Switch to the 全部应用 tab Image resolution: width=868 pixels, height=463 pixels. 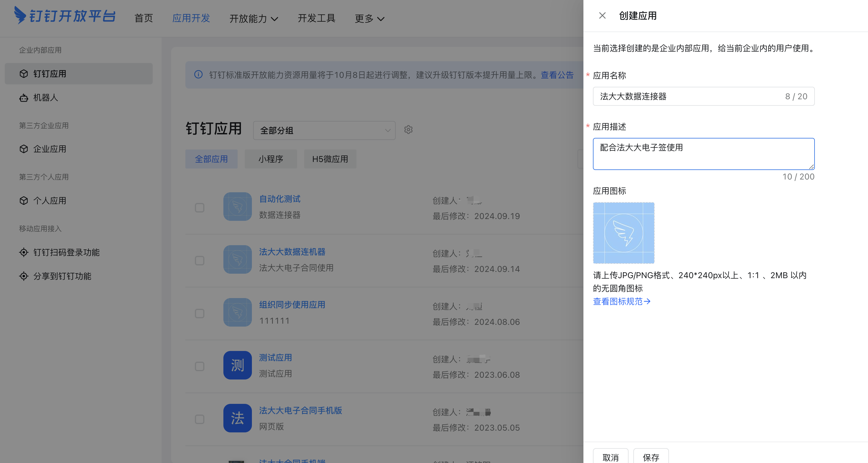coord(211,159)
